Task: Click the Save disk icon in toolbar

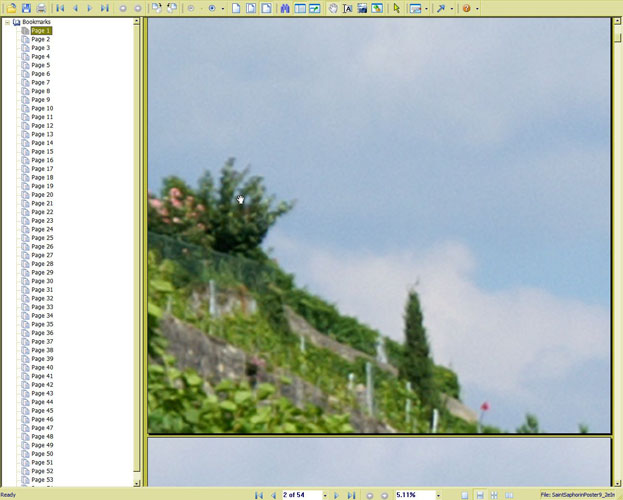Action: [x=26, y=8]
